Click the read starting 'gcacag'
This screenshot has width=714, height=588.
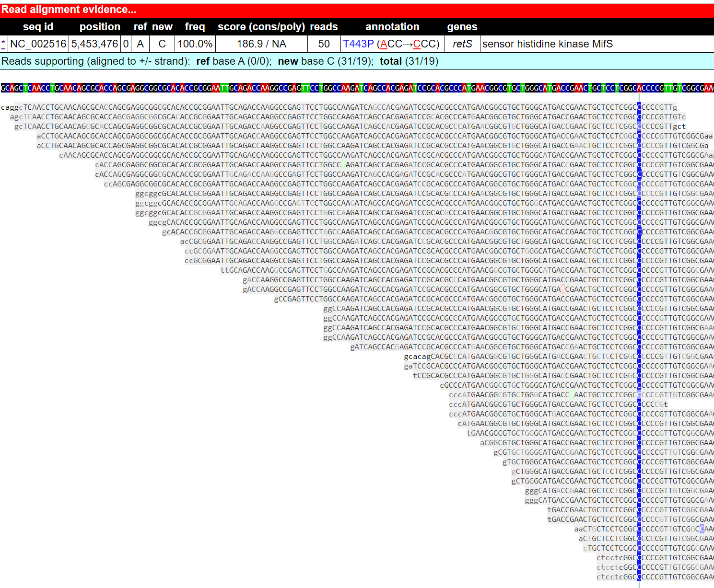pyautogui.click(x=559, y=357)
